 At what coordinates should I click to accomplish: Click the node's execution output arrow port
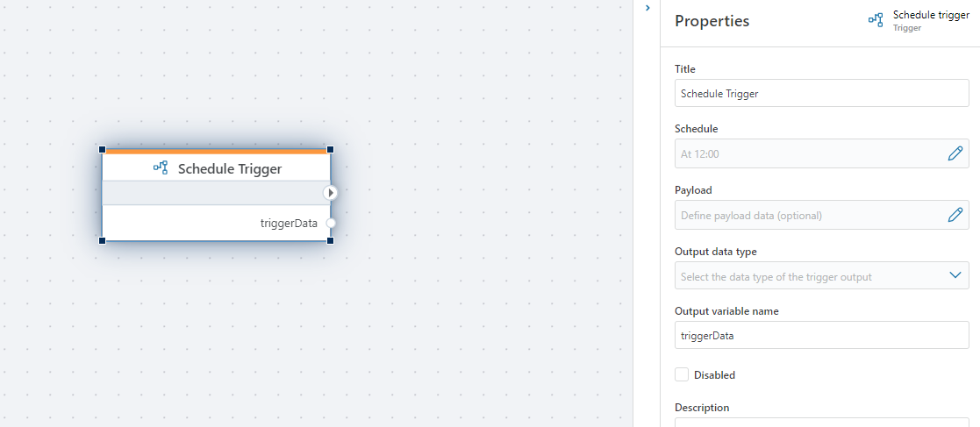click(x=330, y=192)
